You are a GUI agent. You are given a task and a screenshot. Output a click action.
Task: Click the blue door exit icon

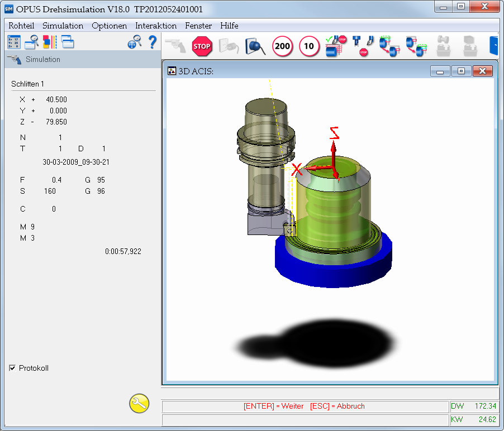(x=494, y=46)
